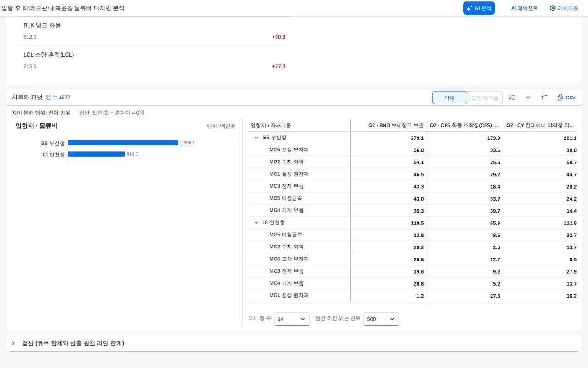
Task: Select MG3 전자 부품 row under BS 부산항
Action: click(412, 186)
